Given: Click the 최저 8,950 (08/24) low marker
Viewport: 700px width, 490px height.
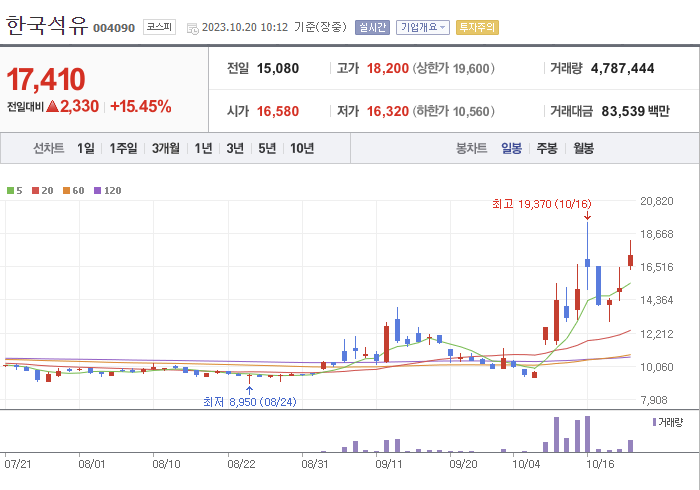Looking at the screenshot, I should coord(250,402).
